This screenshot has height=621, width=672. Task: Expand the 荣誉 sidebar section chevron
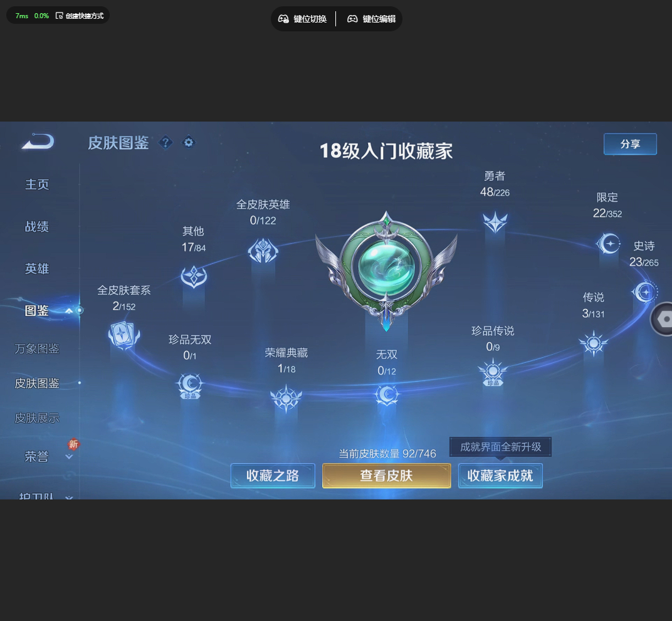69,457
